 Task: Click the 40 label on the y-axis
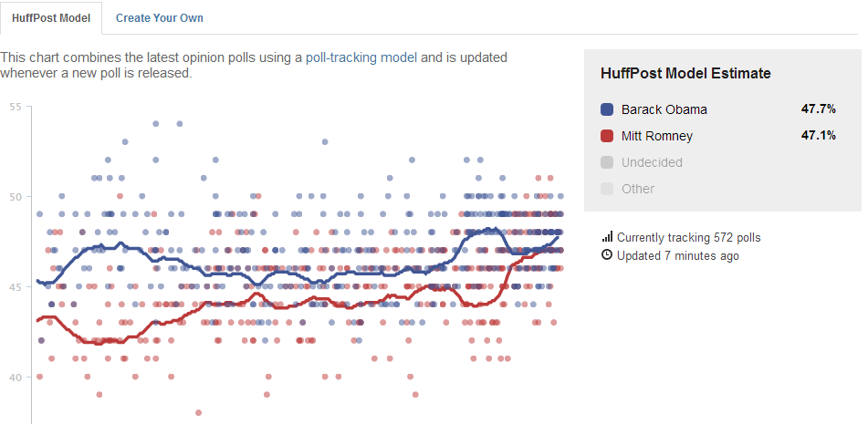(x=15, y=377)
